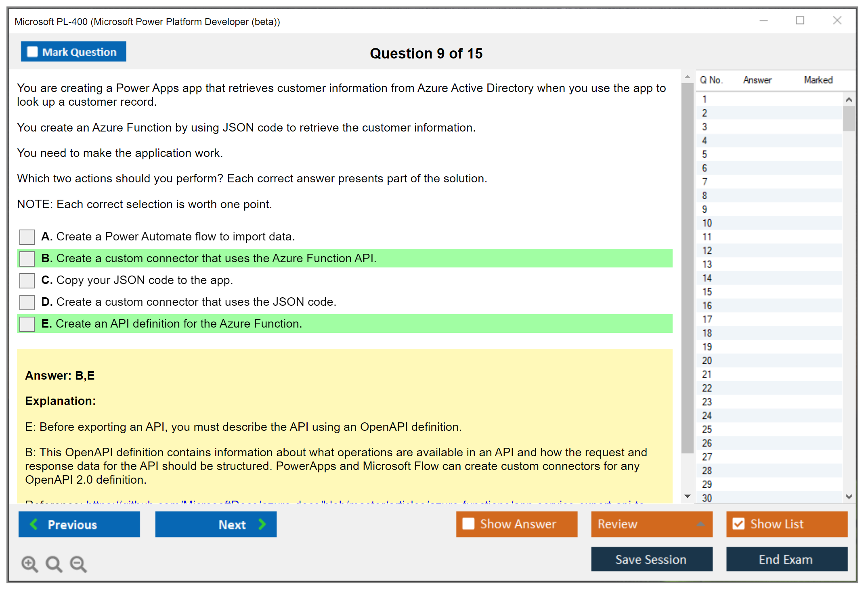Toggle the Show List checkbox button
The height and width of the screenshot is (593, 868).
click(738, 524)
